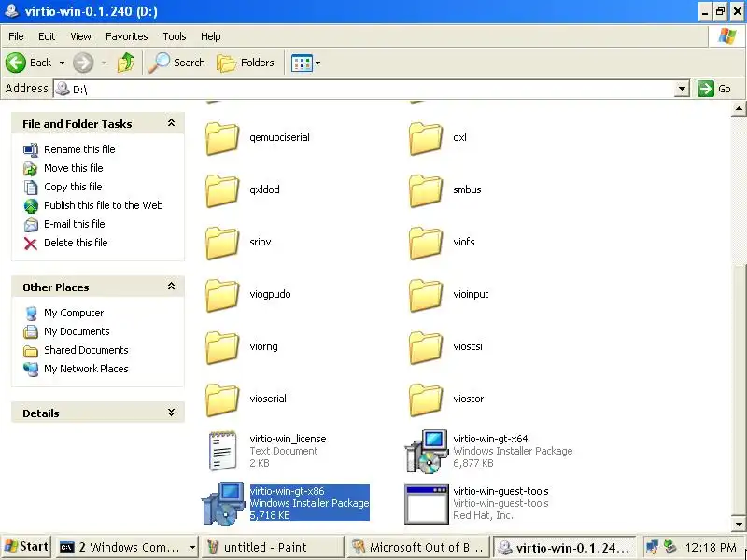The width and height of the screenshot is (747, 560).
Task: Select virtio-win_license text document icon
Action: pyautogui.click(x=222, y=451)
